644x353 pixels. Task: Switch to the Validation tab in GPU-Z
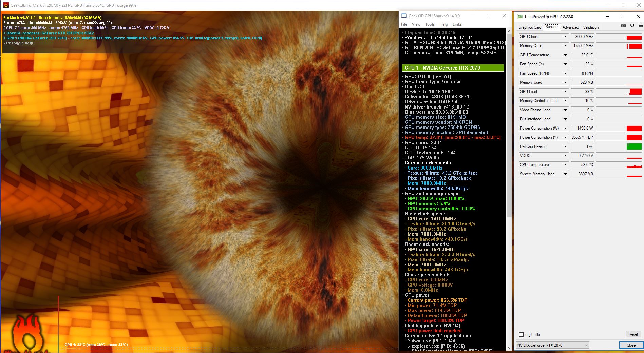pos(591,27)
